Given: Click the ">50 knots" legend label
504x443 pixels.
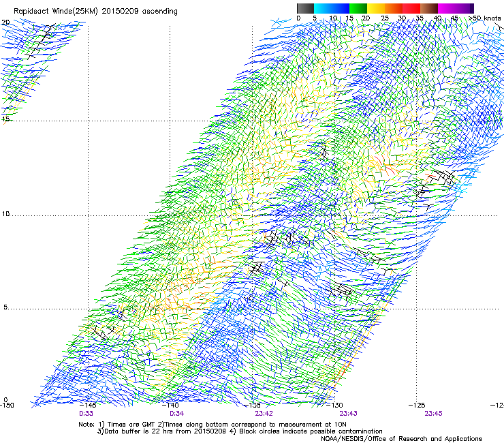Looking at the screenshot, I should (x=485, y=18).
